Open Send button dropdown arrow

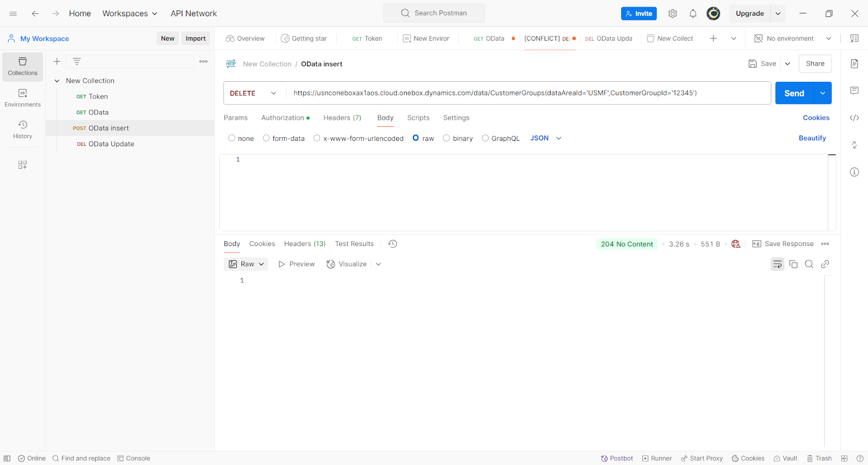click(x=822, y=93)
